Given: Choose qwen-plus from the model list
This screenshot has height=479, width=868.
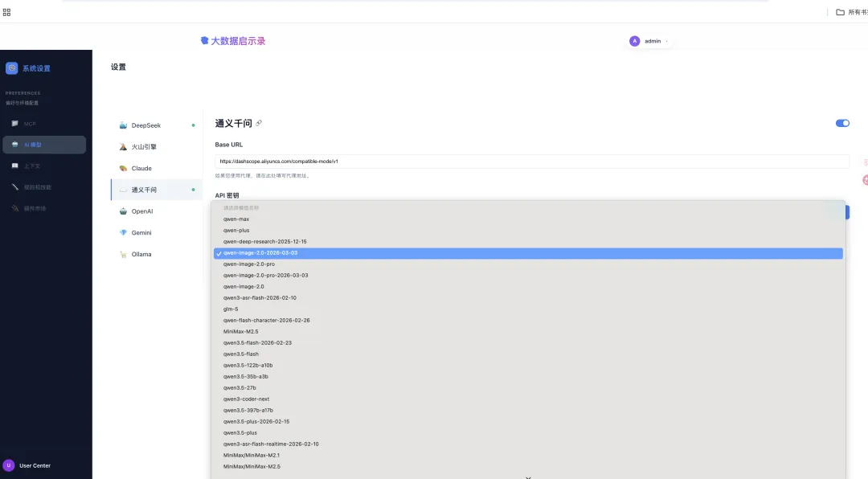Looking at the screenshot, I should click(x=528, y=231).
